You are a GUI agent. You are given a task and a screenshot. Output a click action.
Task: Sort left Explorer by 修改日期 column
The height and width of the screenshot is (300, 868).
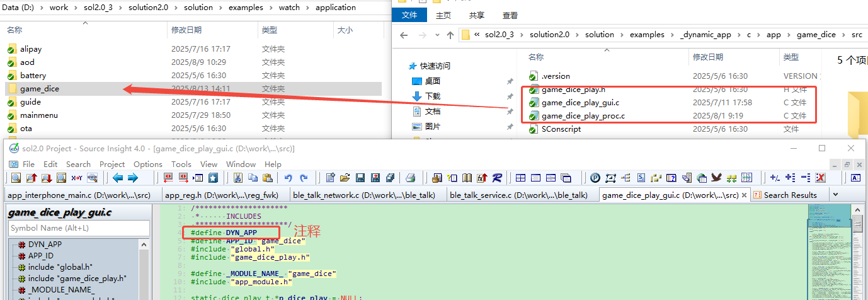(x=186, y=30)
